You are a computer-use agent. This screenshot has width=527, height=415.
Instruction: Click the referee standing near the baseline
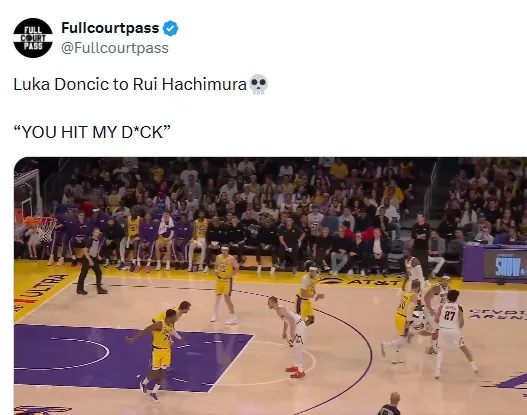(91, 262)
